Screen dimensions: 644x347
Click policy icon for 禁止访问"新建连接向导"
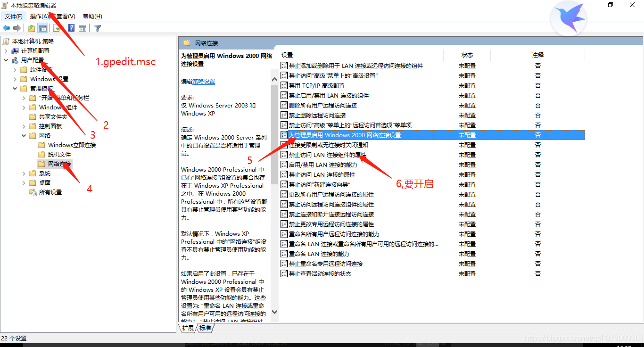pos(284,184)
